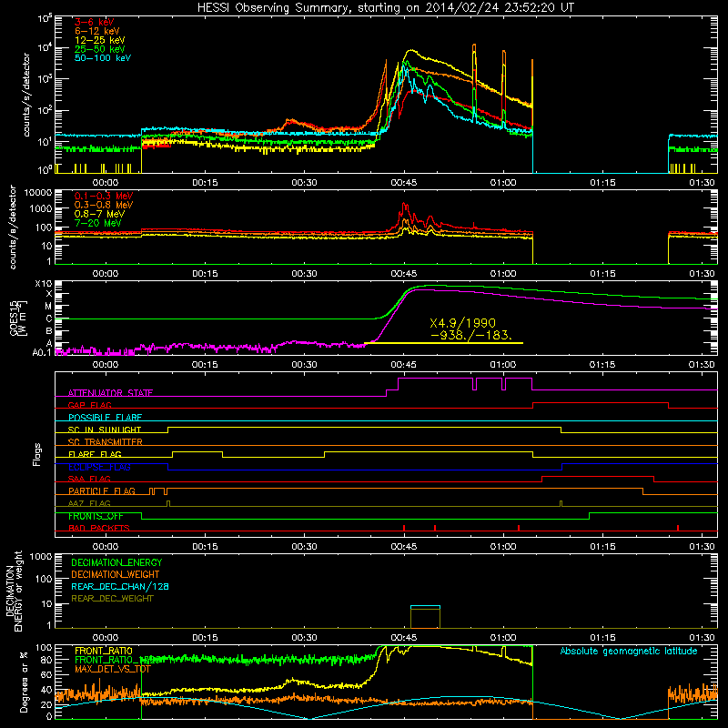728x728 pixels.
Task: Select the AAZ_FLAG label
Action: click(89, 503)
